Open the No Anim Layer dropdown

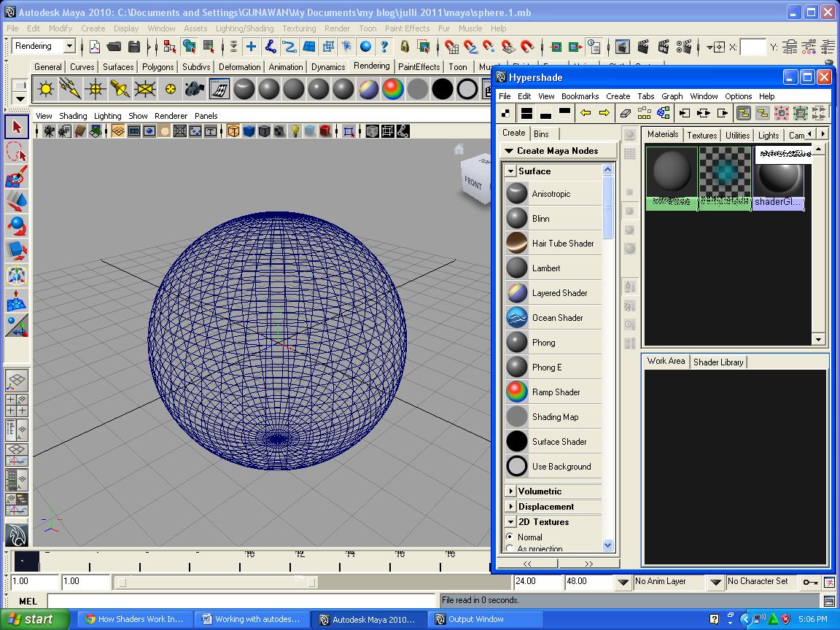623,582
